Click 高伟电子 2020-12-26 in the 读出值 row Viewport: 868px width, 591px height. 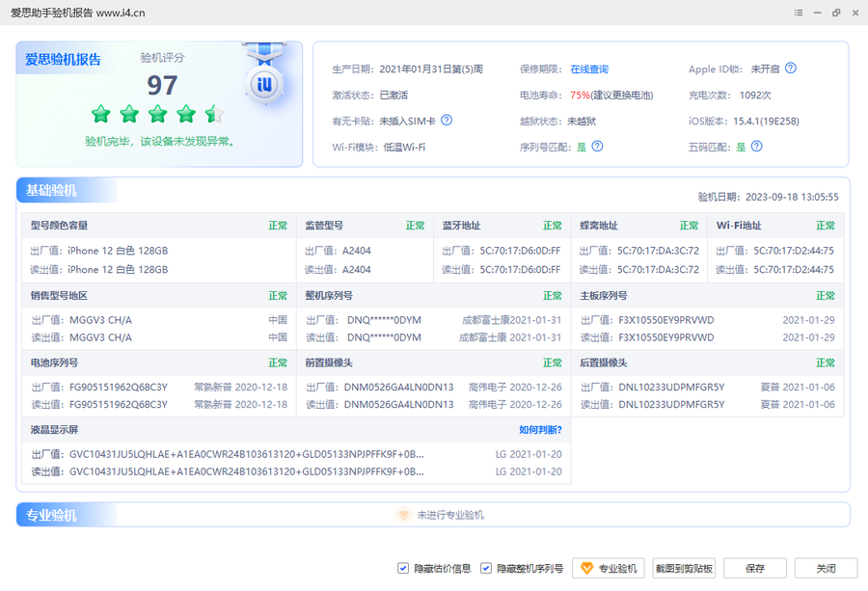tap(515, 405)
